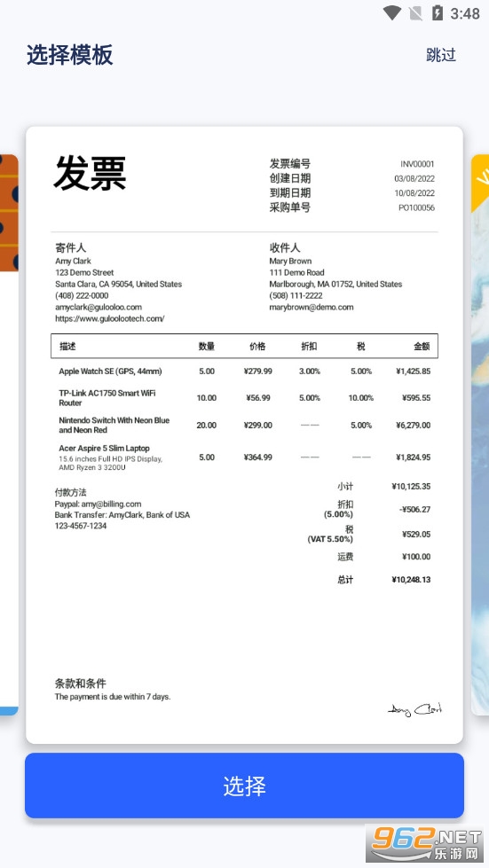Tap the invoice number INV00001
Viewport: 489px width, 868px height.
pyautogui.click(x=418, y=164)
